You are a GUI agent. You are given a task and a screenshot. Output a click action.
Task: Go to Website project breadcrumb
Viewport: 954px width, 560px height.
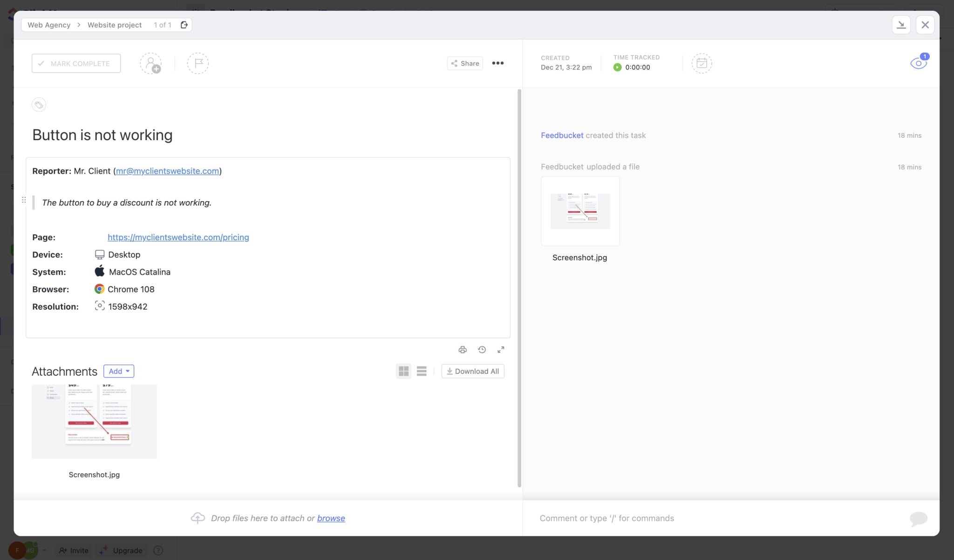point(114,25)
